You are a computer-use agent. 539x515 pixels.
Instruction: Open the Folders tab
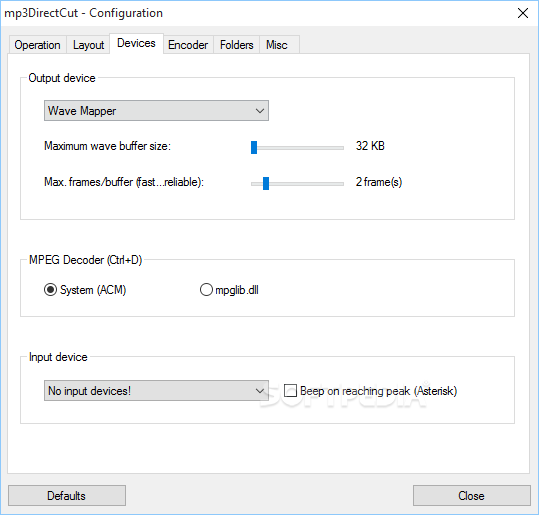tap(236, 45)
